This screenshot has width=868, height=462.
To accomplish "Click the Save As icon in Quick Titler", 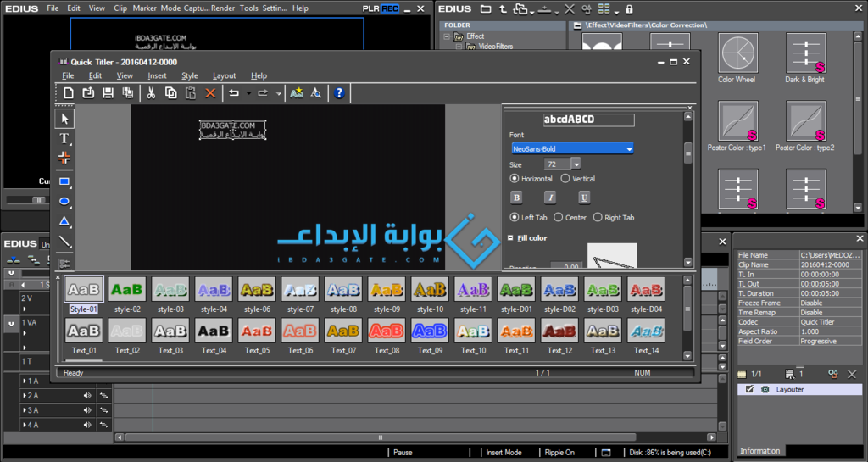I will coord(128,93).
